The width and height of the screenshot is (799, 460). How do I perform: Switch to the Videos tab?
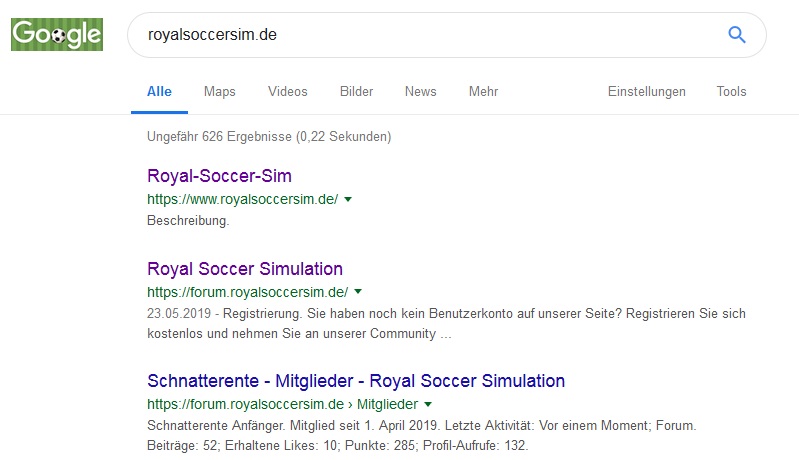[x=288, y=92]
